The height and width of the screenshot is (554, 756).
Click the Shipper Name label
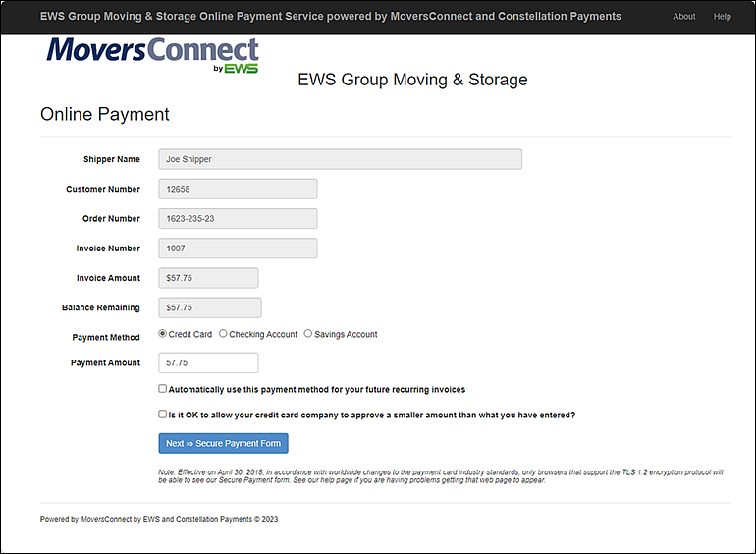point(112,159)
